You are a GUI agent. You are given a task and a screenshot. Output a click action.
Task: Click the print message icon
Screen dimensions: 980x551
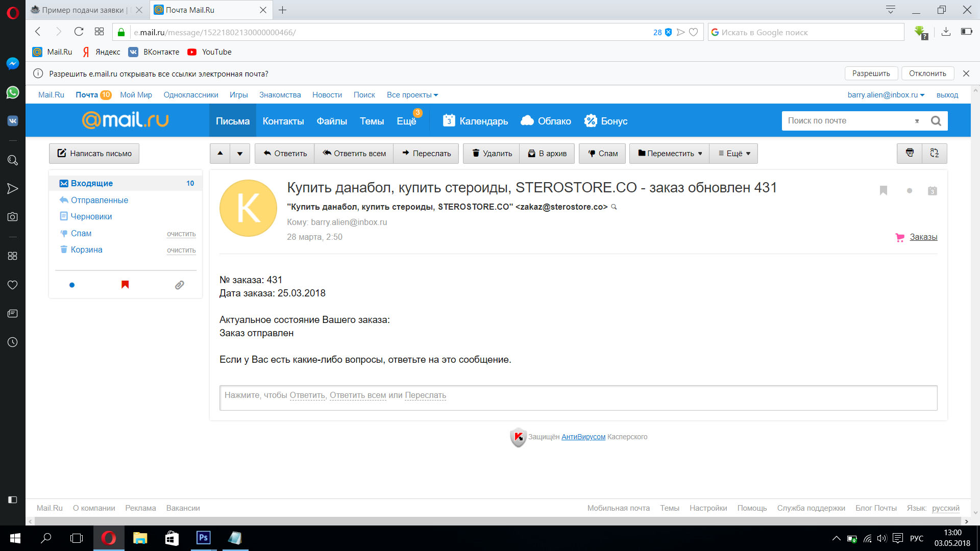point(910,153)
